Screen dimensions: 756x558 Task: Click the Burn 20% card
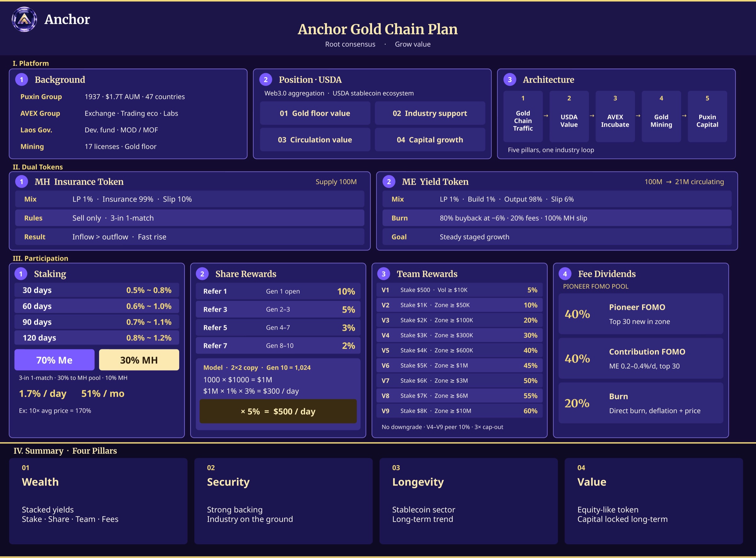(x=641, y=403)
